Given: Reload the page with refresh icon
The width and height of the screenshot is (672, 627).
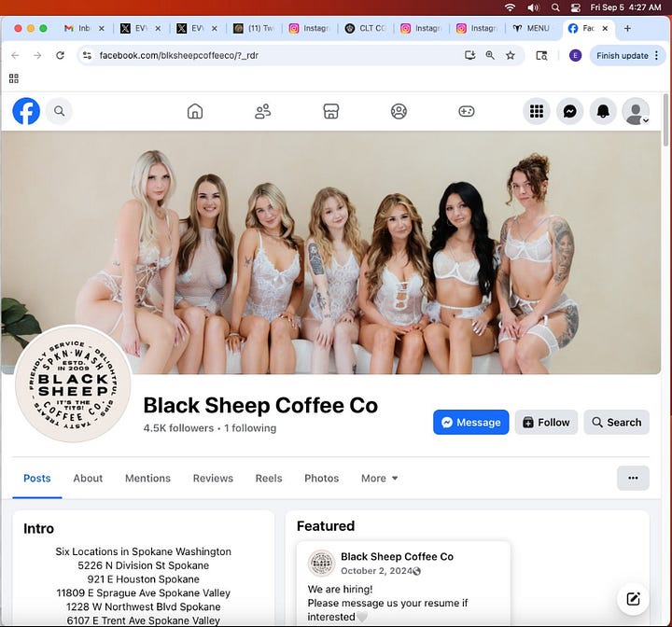Looking at the screenshot, I should pyautogui.click(x=60, y=55).
